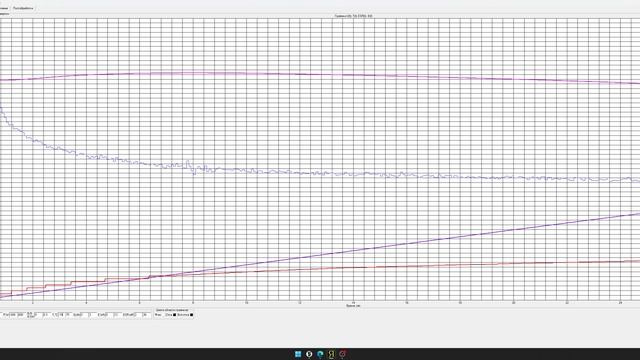Open the Windows Start menu
Image resolution: width=640 pixels, height=360 pixels.
298,354
